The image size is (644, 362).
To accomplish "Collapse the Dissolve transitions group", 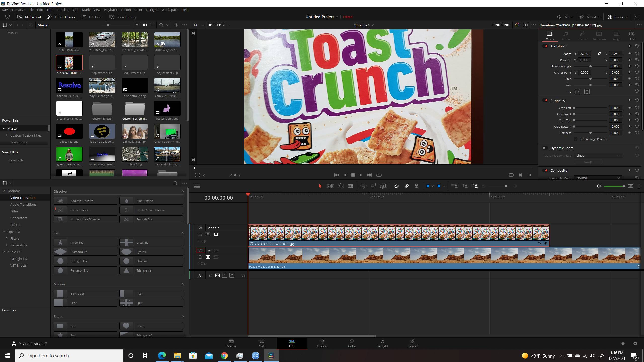I will click(x=183, y=191).
